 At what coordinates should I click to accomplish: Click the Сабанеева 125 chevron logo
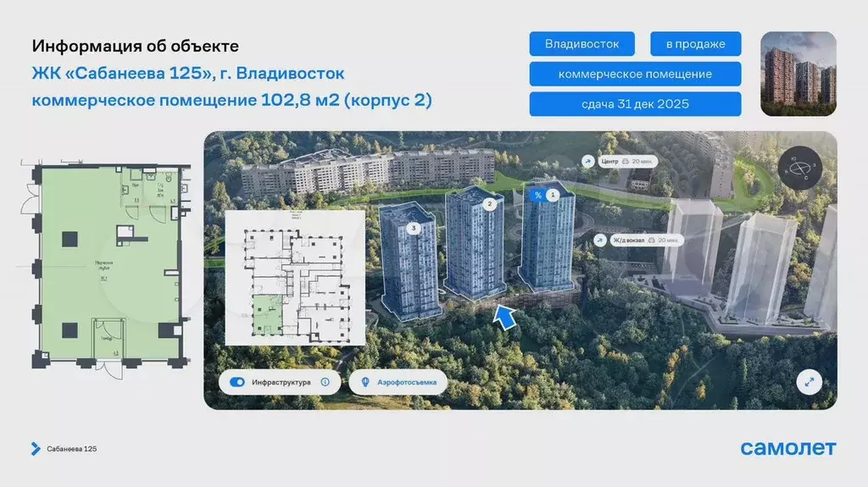[36, 449]
